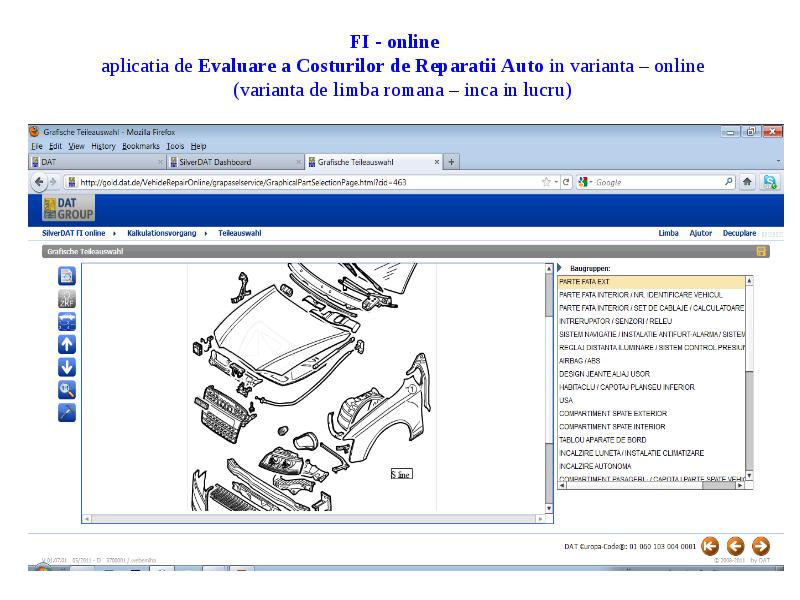800x600 pixels.
Task: Click the orange previous arrow button
Action: (735, 546)
